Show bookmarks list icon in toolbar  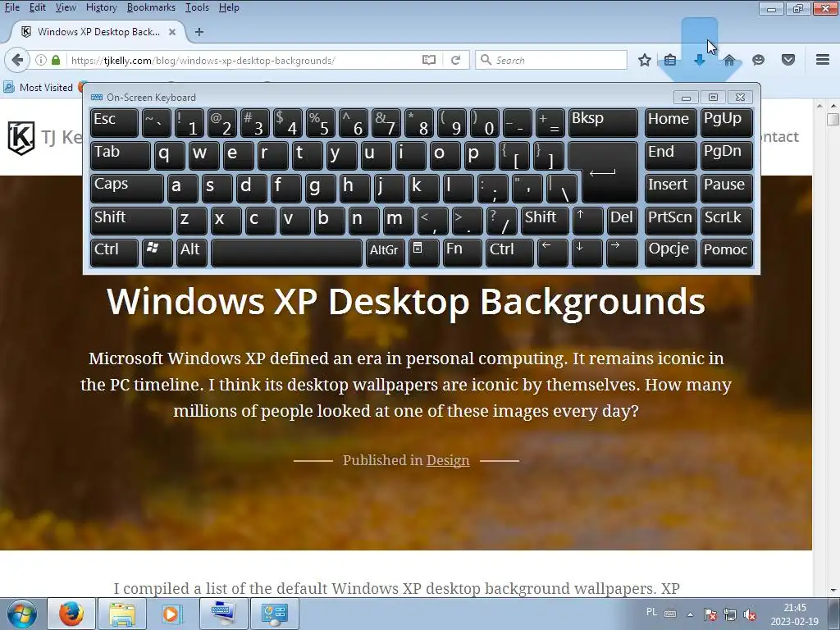coord(669,60)
